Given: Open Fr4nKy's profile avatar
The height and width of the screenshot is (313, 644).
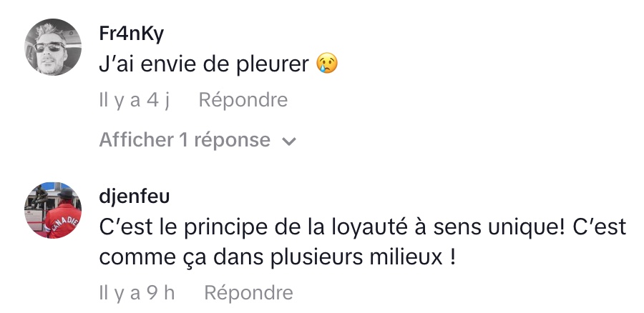Looking at the screenshot, I should 53,47.
